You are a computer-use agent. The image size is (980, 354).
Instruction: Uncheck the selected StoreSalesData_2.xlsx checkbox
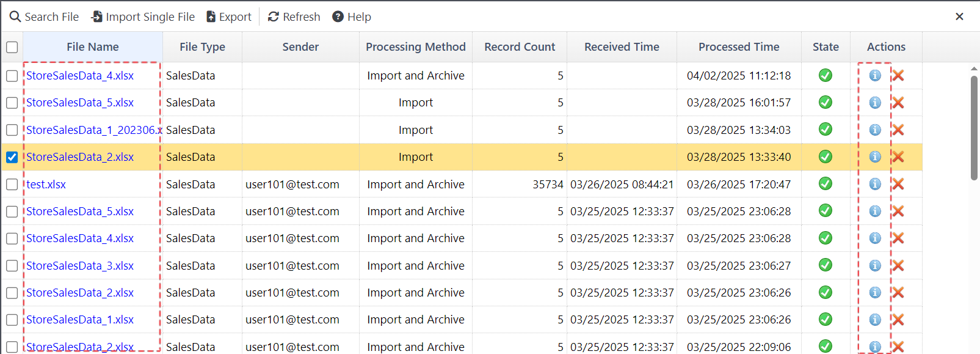click(12, 157)
